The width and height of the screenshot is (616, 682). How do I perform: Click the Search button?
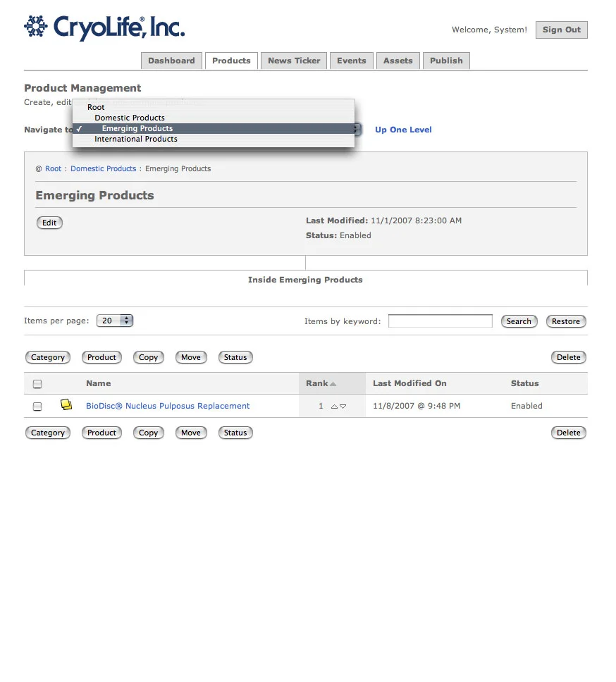(519, 321)
